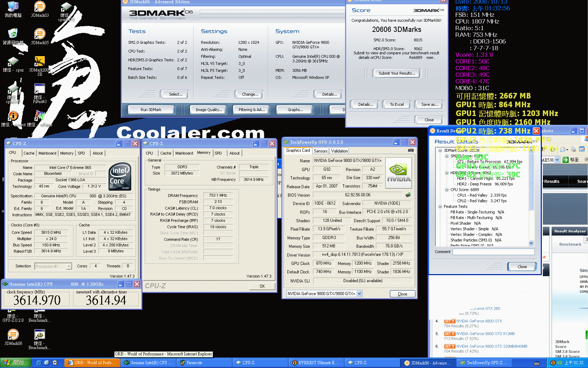Click the Everest icon in system tray

[553, 363]
